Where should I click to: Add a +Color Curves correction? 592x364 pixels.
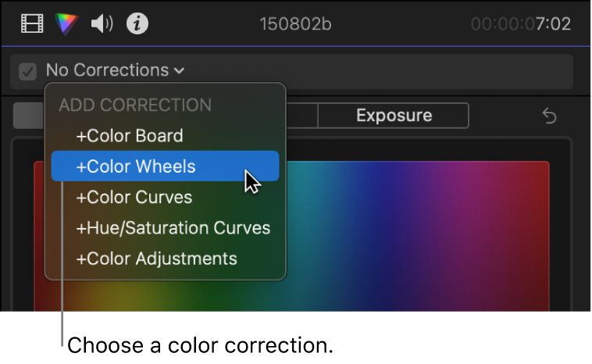(x=134, y=197)
